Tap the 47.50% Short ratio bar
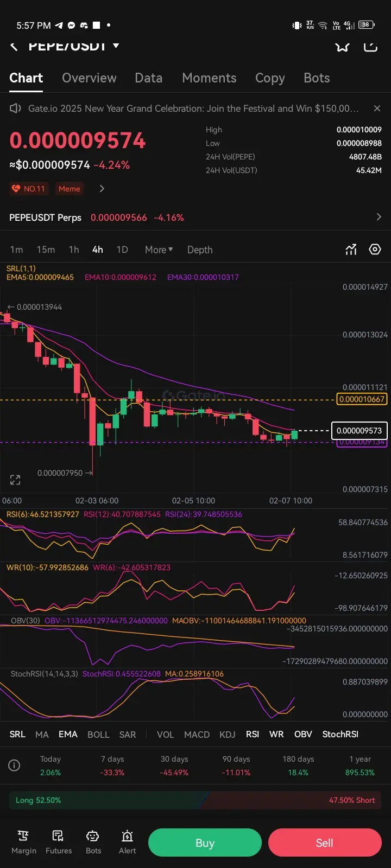Screen dimensions: 391x868 (x=292, y=800)
